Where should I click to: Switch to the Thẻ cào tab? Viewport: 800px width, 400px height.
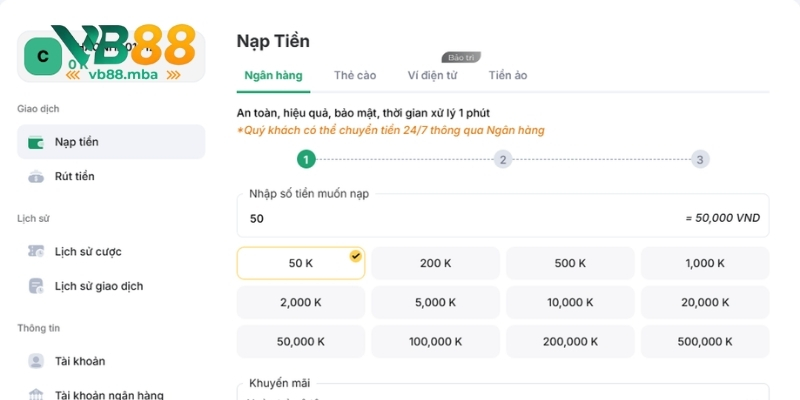coord(355,75)
